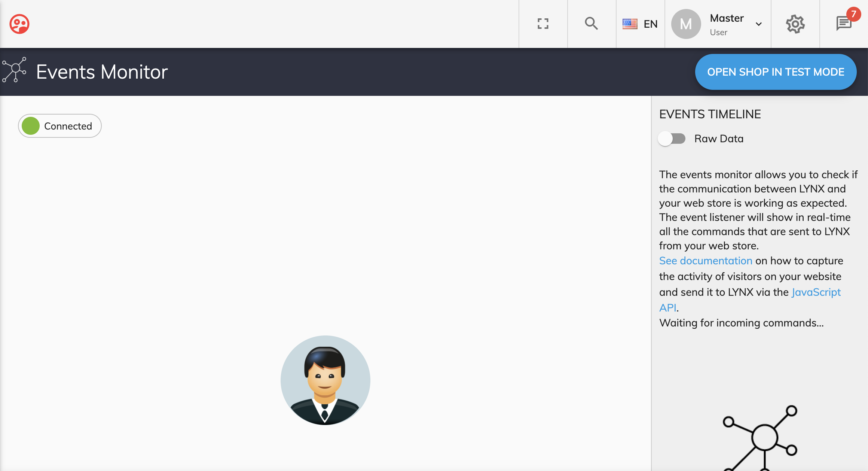Toggle the Raw Data switch
This screenshot has height=471, width=868.
pyautogui.click(x=672, y=139)
